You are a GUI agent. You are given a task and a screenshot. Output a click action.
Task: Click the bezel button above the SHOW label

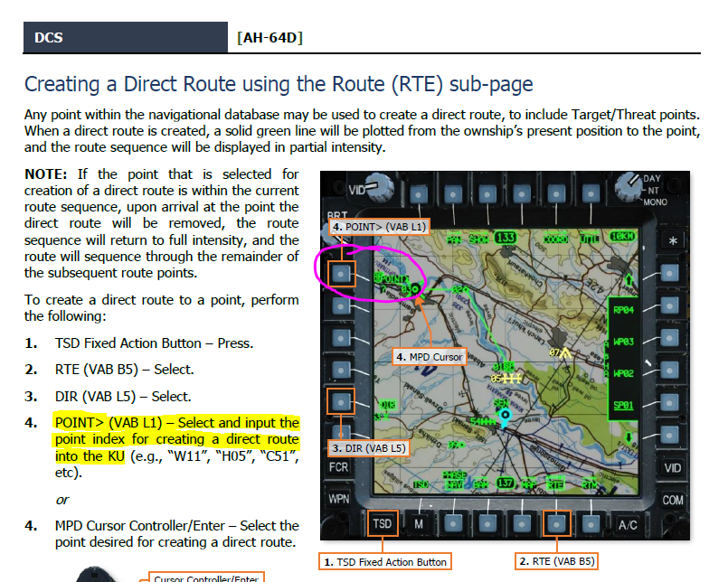[x=487, y=194]
